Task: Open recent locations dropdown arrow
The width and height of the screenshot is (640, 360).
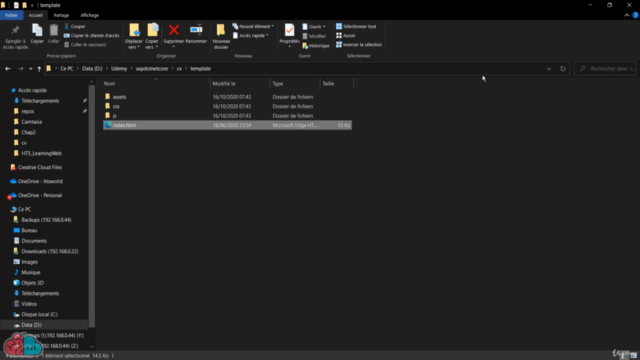Action: 31,69
